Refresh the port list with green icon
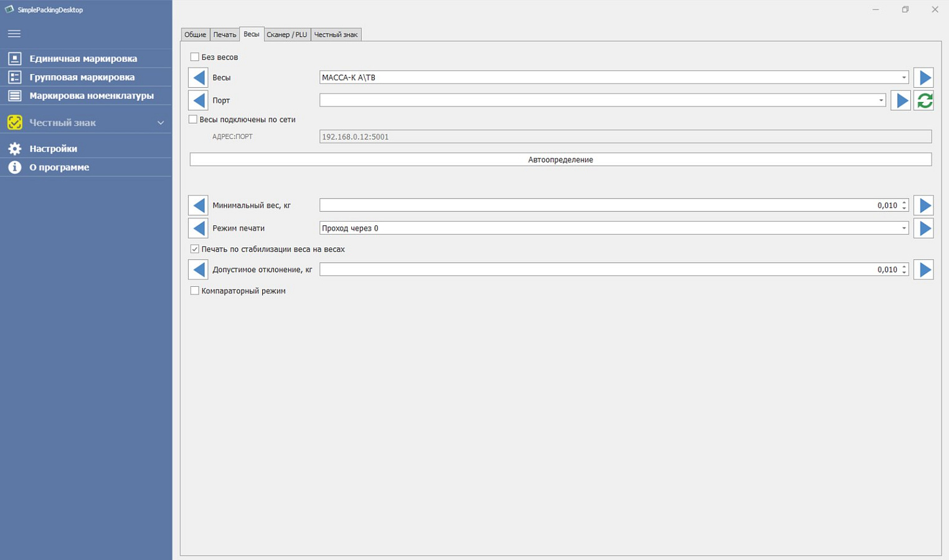Image resolution: width=949 pixels, height=560 pixels. click(924, 100)
